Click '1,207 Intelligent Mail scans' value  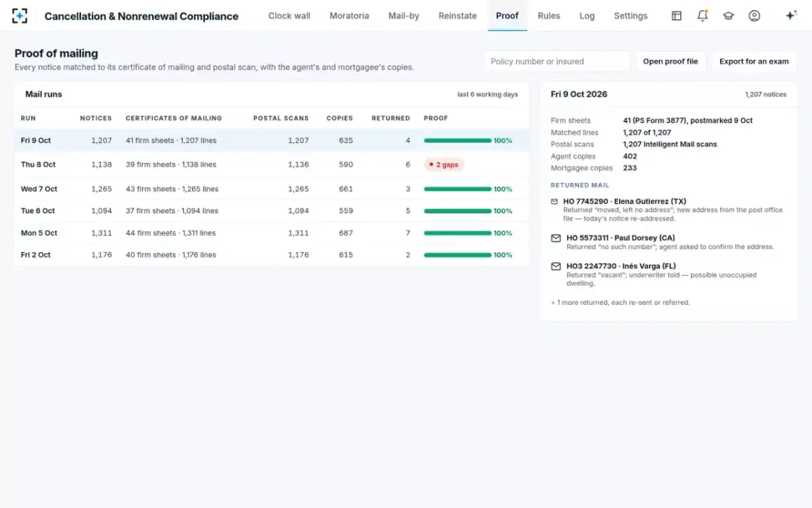point(670,144)
